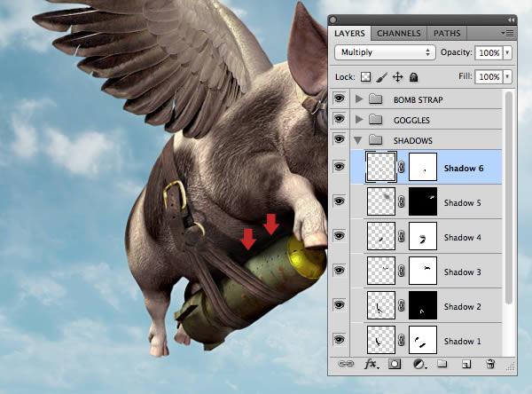
Task: Toggle visibility of Shadow 4 layer
Action: 339,236
